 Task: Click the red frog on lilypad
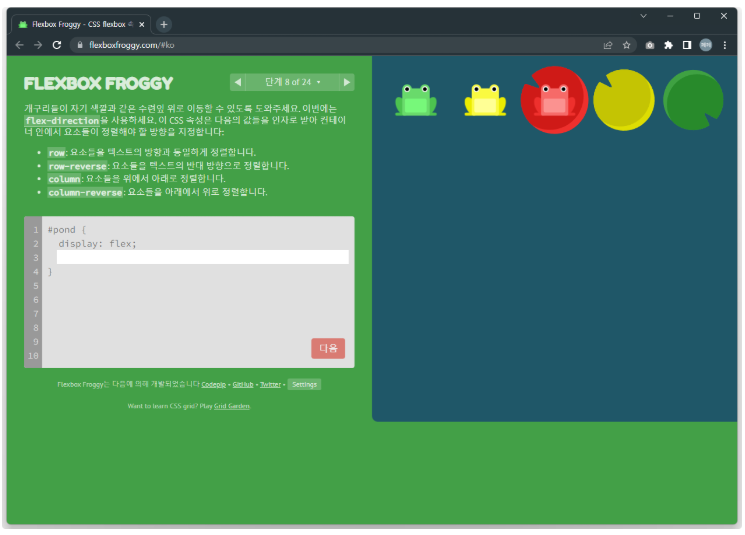coord(554,100)
